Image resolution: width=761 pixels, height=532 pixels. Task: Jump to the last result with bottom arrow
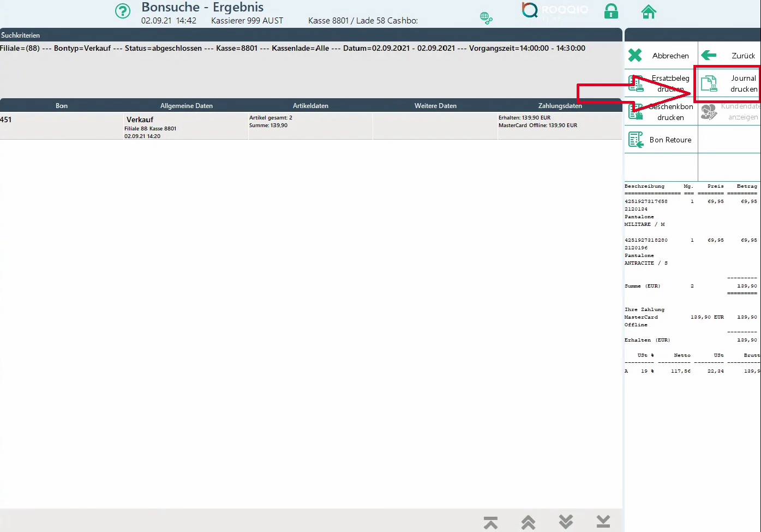click(x=603, y=522)
